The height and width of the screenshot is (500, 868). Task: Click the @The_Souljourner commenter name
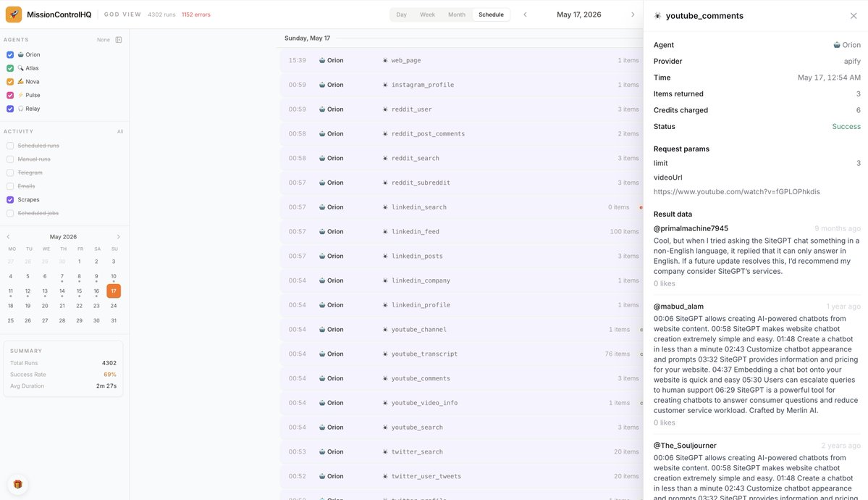[x=685, y=446]
